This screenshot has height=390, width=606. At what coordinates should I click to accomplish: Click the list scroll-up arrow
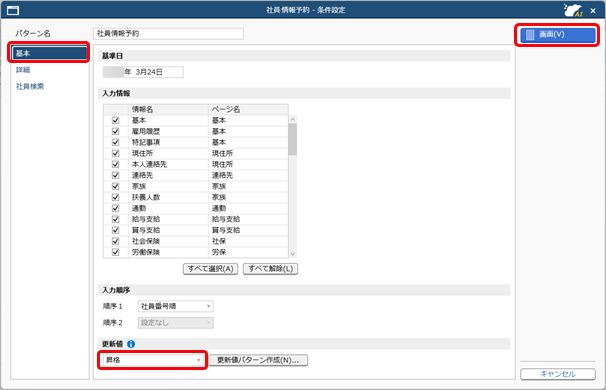coord(293,119)
